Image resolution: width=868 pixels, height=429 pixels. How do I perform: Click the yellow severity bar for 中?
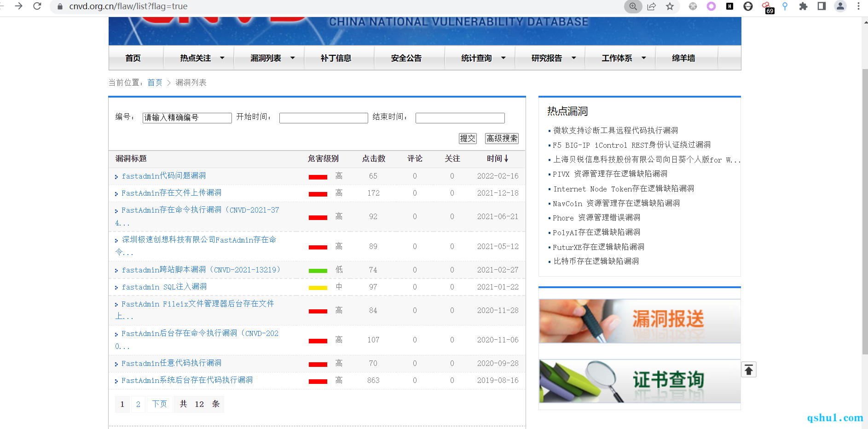coord(318,288)
